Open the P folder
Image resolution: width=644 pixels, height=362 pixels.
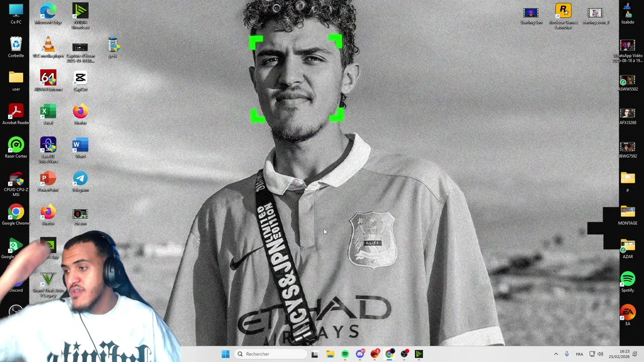tap(628, 182)
